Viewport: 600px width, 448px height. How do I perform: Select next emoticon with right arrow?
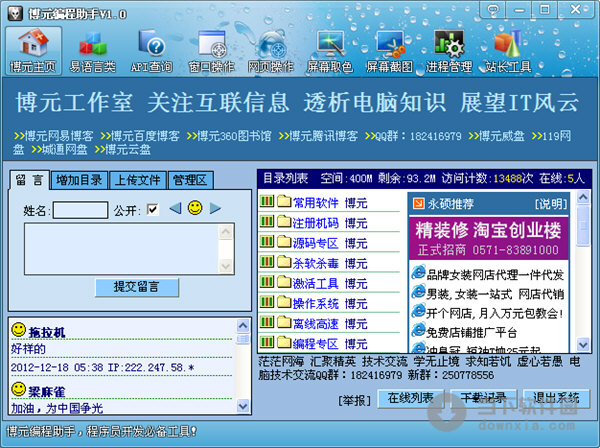(215, 209)
